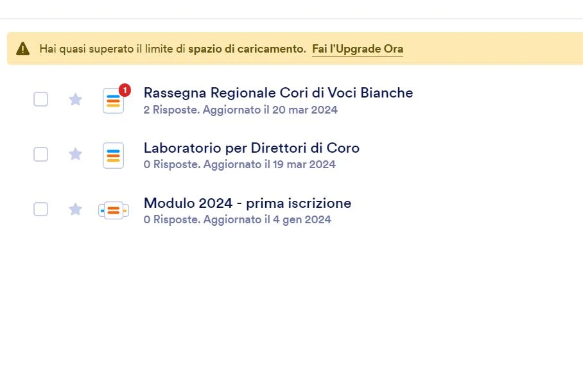Click the card-style Modulo 2024 form icon
The height and width of the screenshot is (392, 583).
(113, 210)
